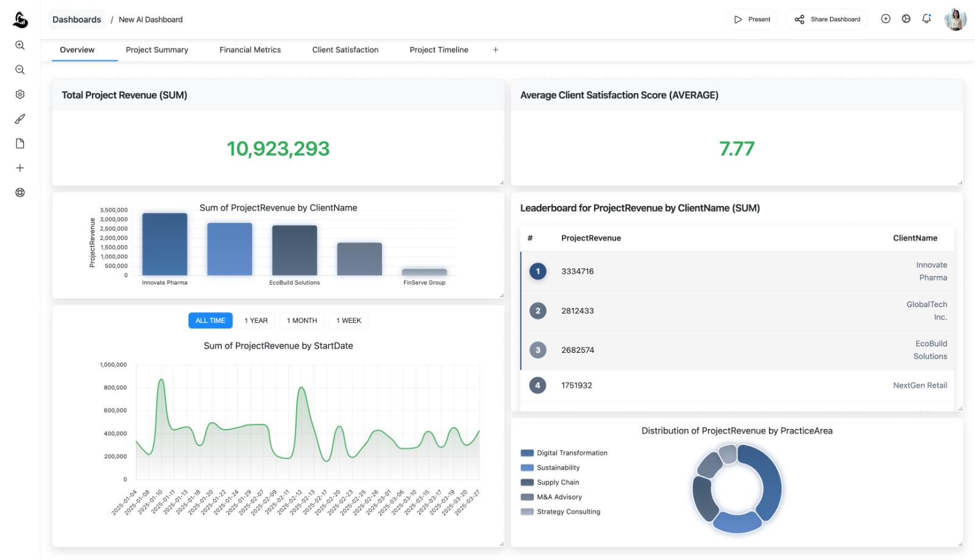Viewport: 975px width, 560px height.
Task: Open the paintbrush theme tool in sidebar
Action: (x=20, y=119)
